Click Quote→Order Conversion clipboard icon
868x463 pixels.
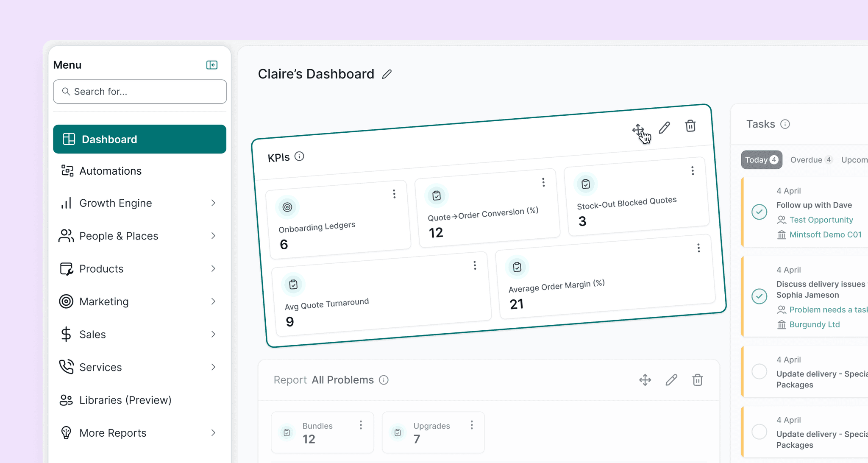[437, 195]
